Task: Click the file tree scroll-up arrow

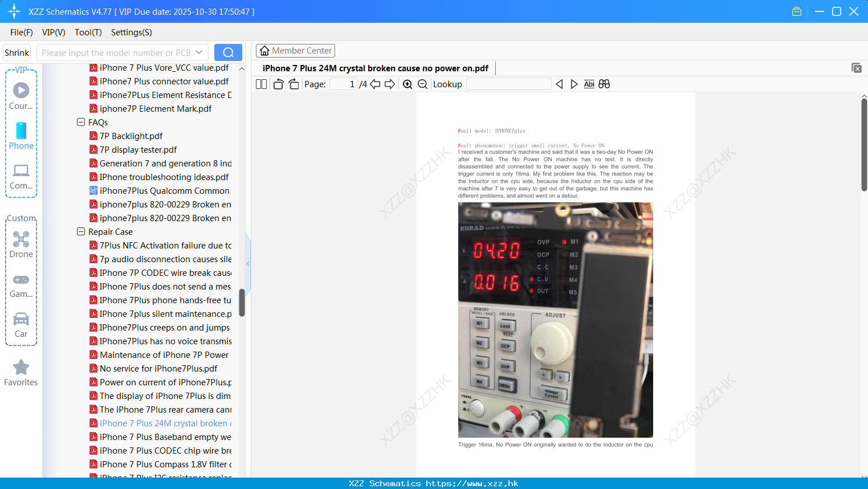Action: (x=242, y=68)
